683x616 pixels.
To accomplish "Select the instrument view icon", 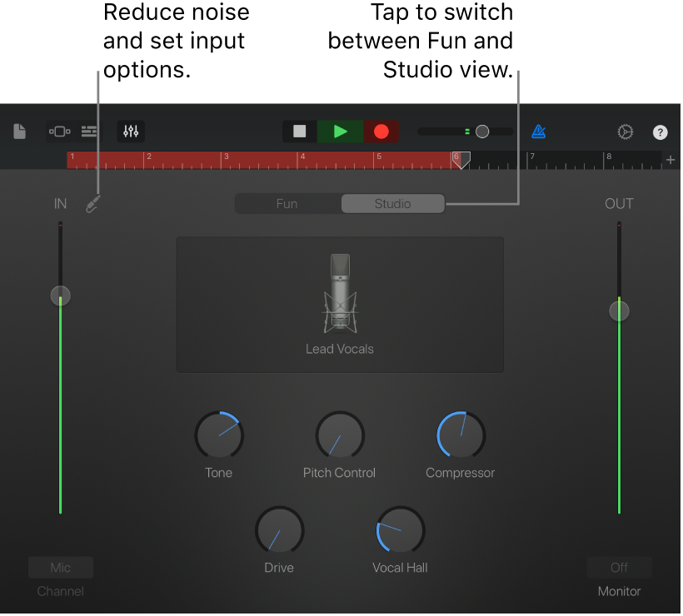I will [59, 131].
